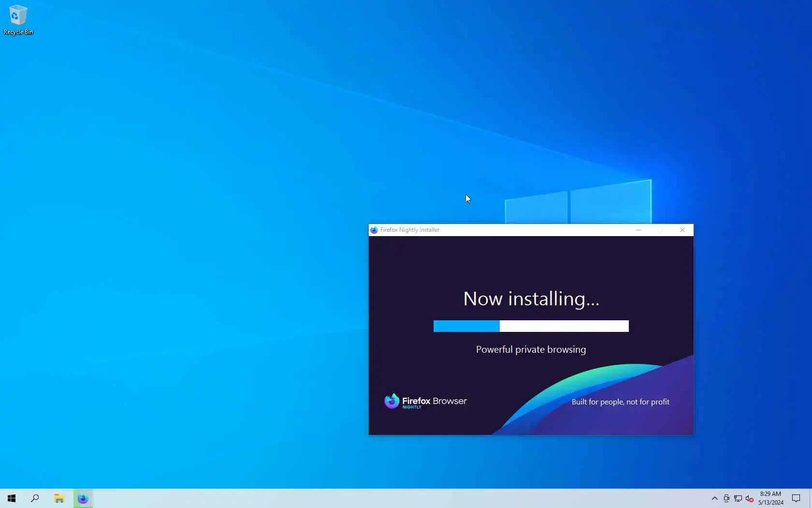Open the Meet Now tray icon
Viewport: 812px width, 508px height.
(x=726, y=498)
